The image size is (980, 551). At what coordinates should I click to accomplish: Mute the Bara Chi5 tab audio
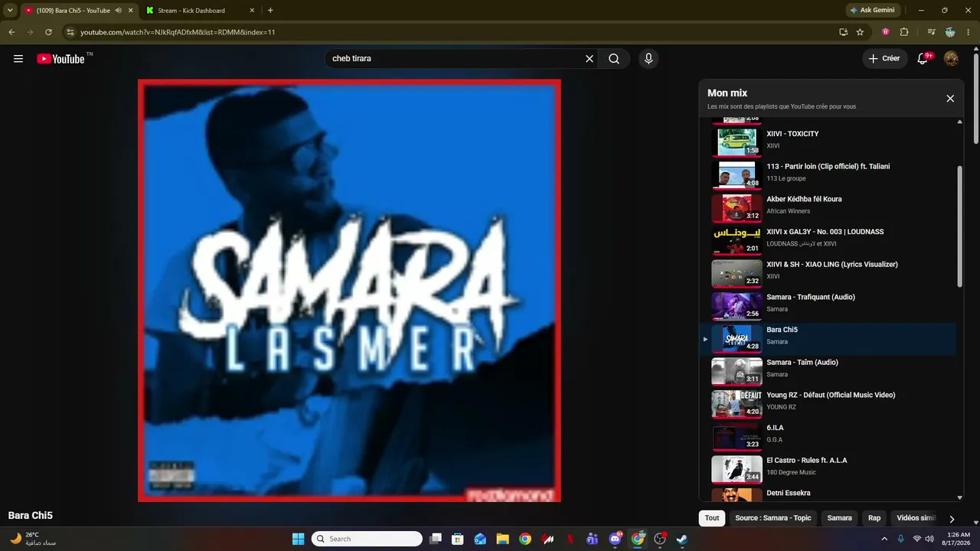(118, 11)
